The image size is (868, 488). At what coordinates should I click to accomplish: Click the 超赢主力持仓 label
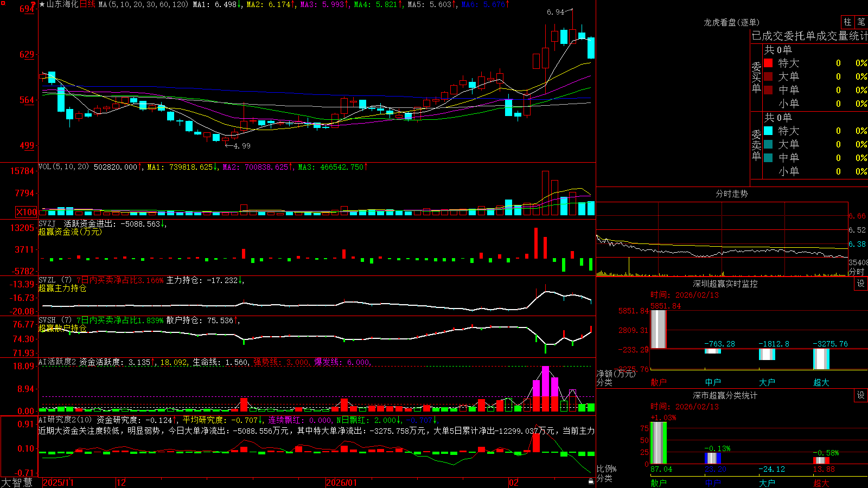pyautogui.click(x=62, y=288)
